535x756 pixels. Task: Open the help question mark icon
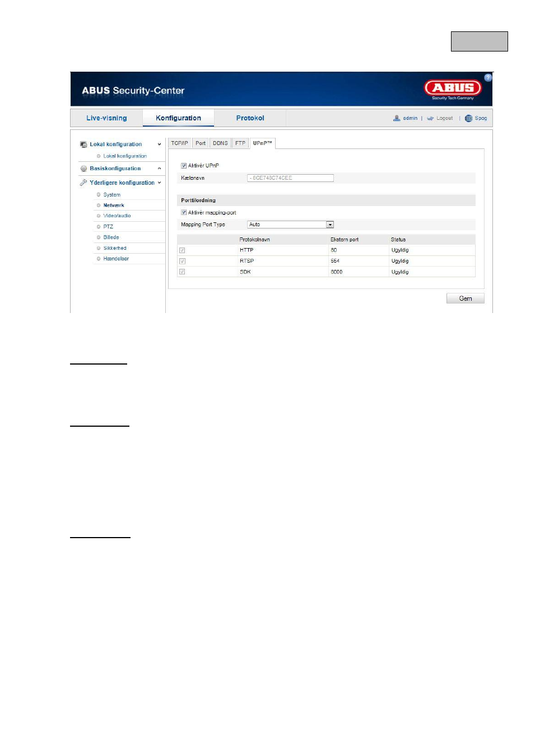pos(488,78)
